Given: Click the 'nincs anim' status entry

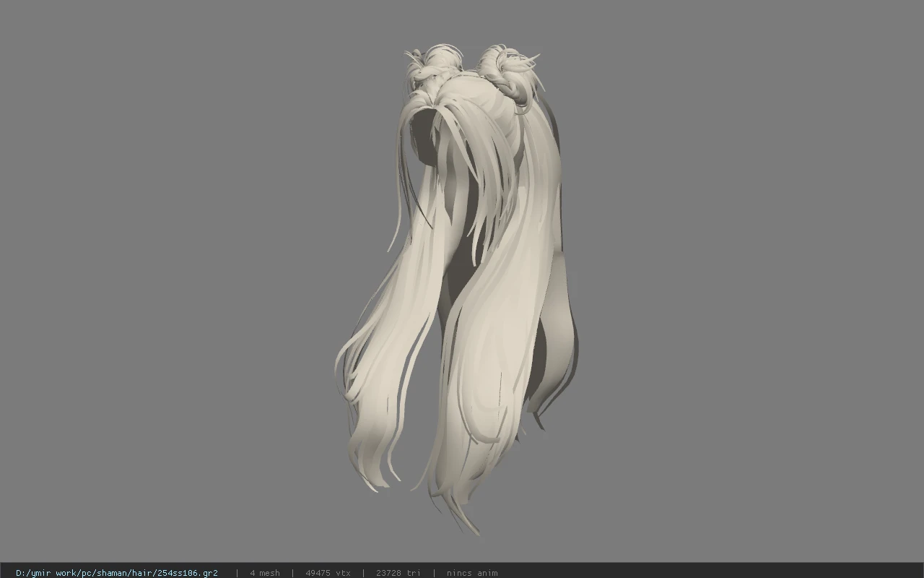Looking at the screenshot, I should [x=472, y=573].
